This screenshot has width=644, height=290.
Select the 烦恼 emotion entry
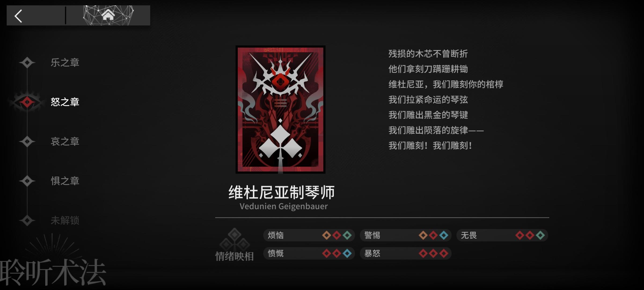[309, 235]
